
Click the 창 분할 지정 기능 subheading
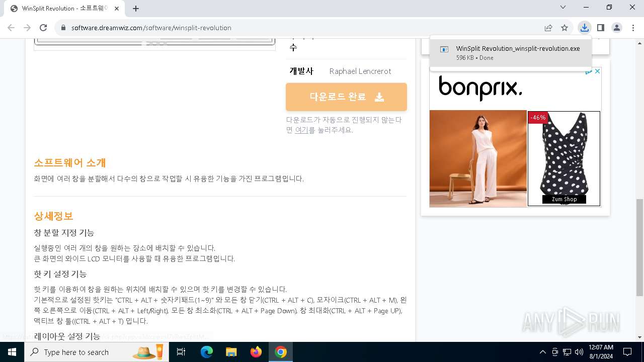pos(64,233)
